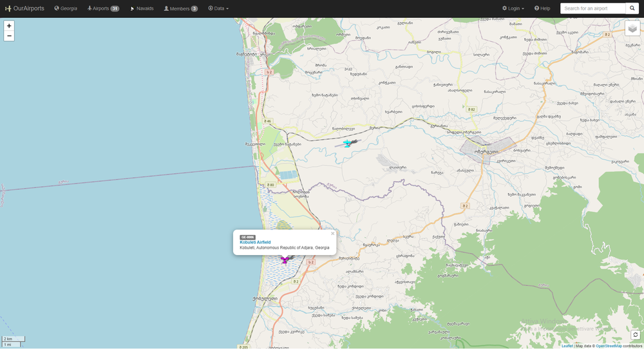Zoom out the map with minus button
The width and height of the screenshot is (644, 362).
(9, 35)
